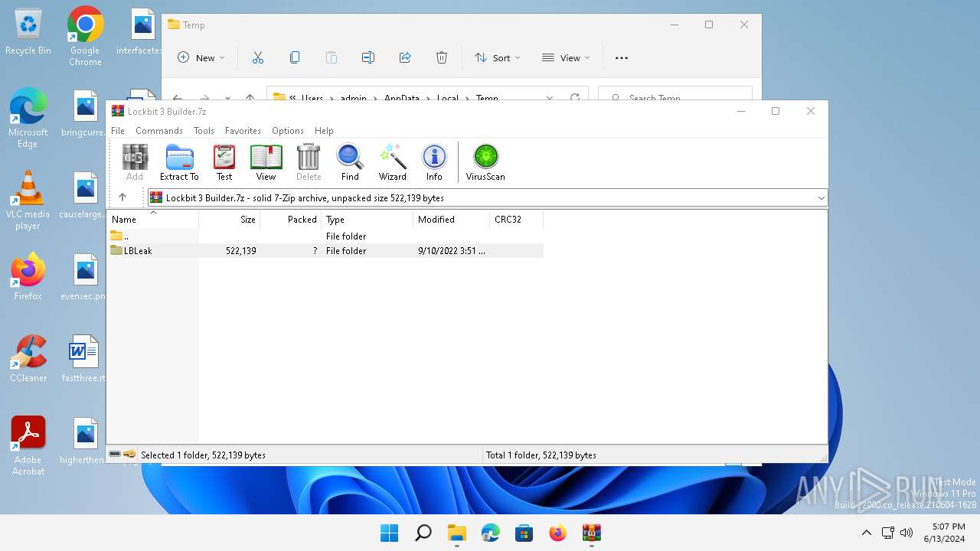Sort by Size column header

point(230,220)
